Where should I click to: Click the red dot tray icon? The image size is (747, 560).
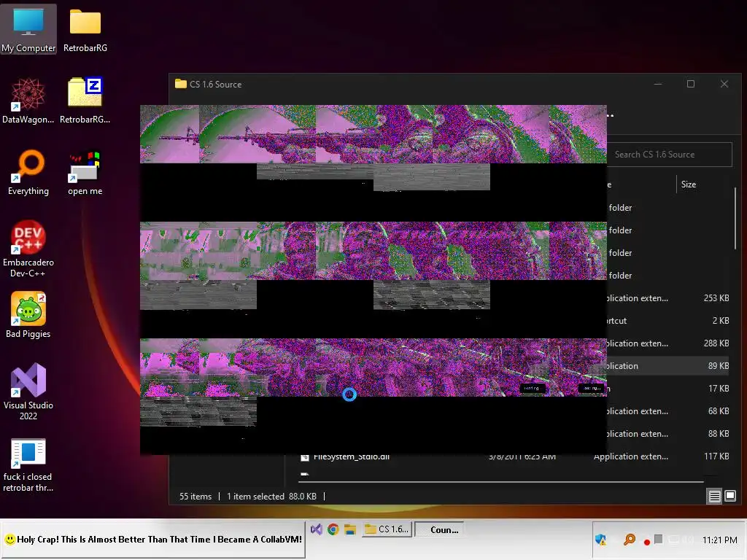click(x=646, y=542)
